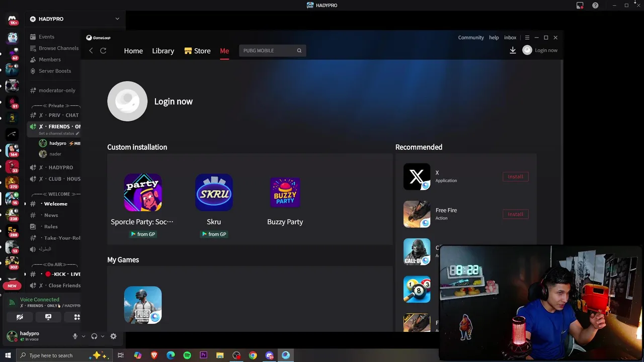Viewport: 644px width, 362px height.
Task: Switch to GameLoop Store tab
Action: [198, 51]
